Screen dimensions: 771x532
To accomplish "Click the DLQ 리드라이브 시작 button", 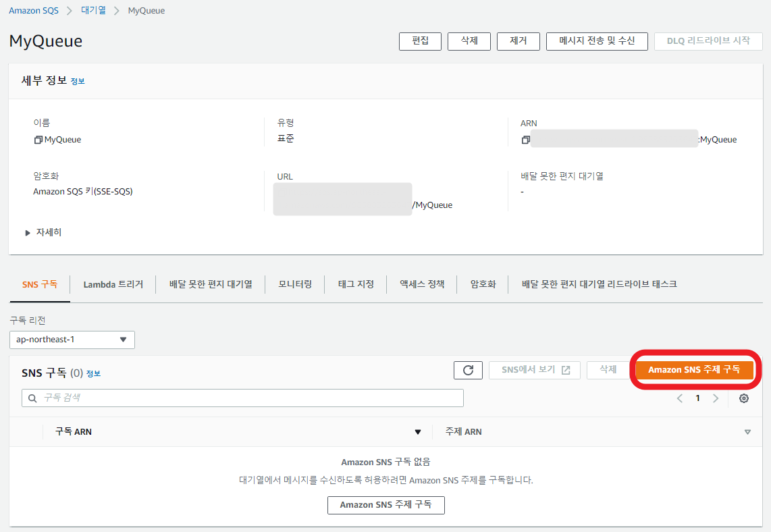I will [x=709, y=41].
